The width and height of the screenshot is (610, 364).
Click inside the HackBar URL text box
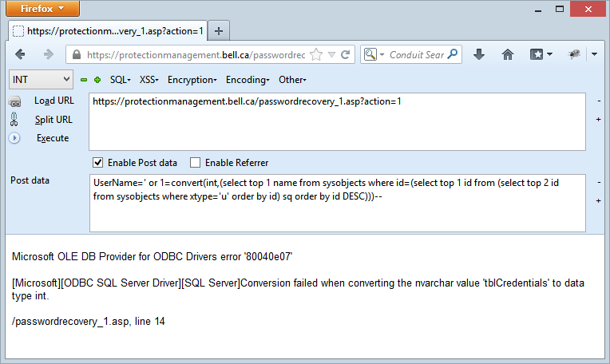coord(337,121)
